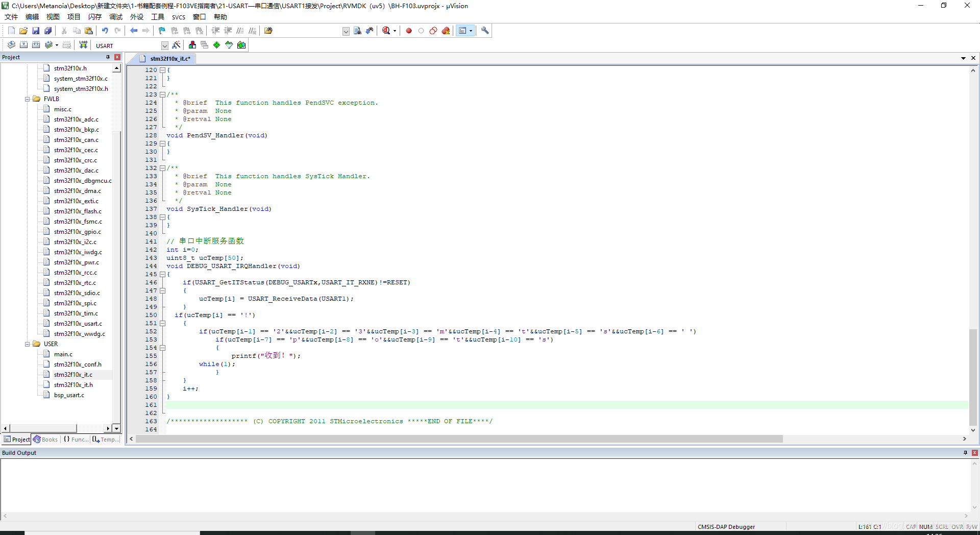Pin the Project panel
This screenshot has width=980, height=535.
click(x=108, y=57)
